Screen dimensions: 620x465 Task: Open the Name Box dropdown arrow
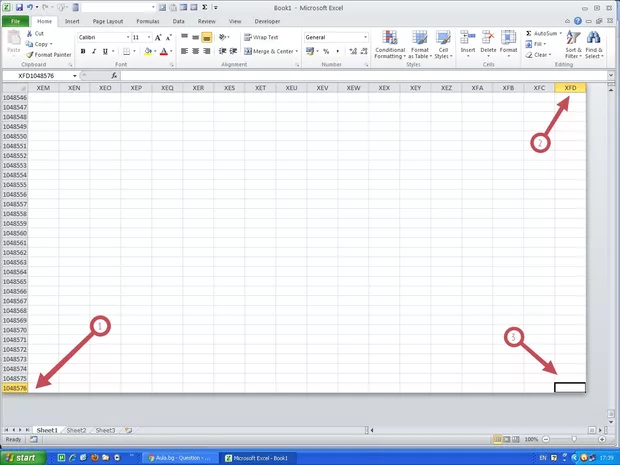[x=74, y=76]
